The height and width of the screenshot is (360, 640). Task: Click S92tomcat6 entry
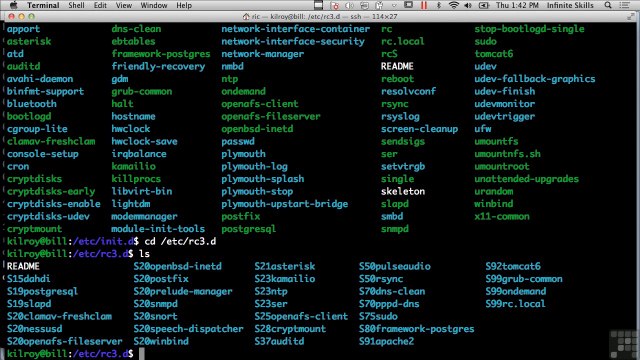point(513,266)
